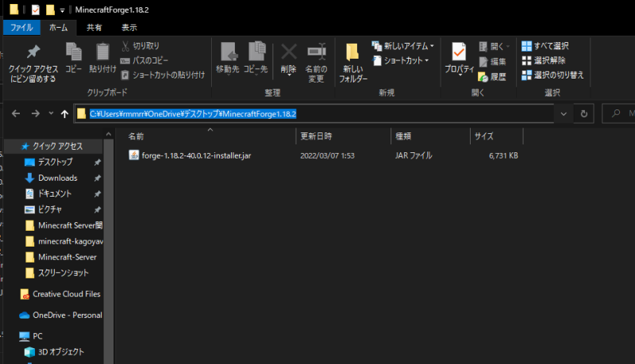Click navigation pane vertical scrollbar
This screenshot has height=364, width=635.
point(108,251)
